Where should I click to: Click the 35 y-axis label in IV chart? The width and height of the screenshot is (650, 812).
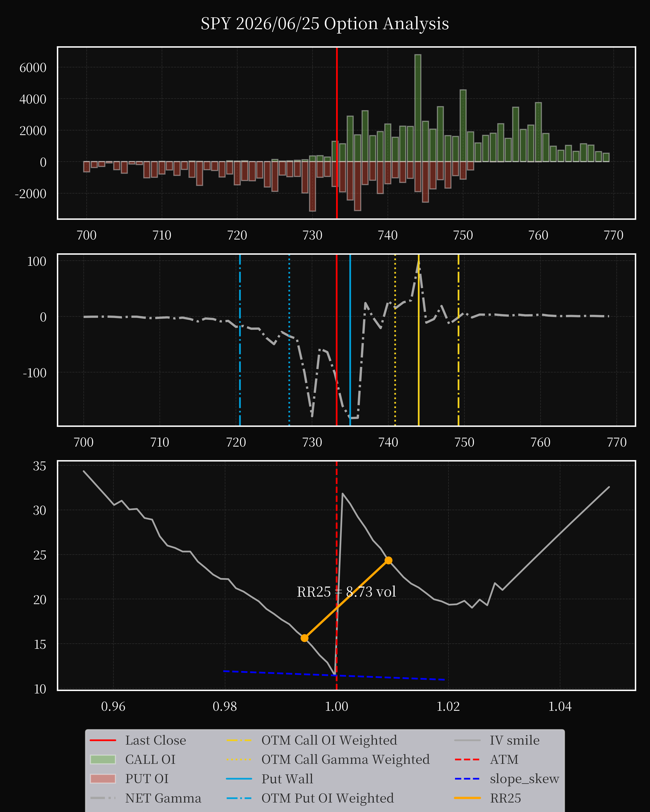click(x=40, y=466)
